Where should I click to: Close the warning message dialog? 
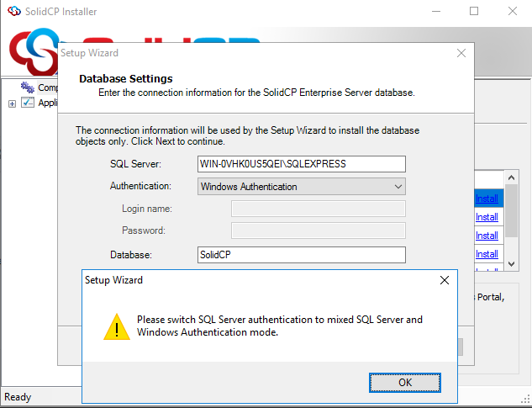click(445, 280)
